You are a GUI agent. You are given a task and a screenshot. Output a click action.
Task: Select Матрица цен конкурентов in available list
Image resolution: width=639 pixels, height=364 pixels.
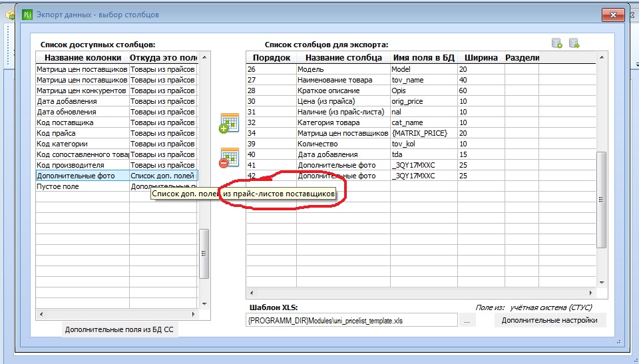[117, 91]
